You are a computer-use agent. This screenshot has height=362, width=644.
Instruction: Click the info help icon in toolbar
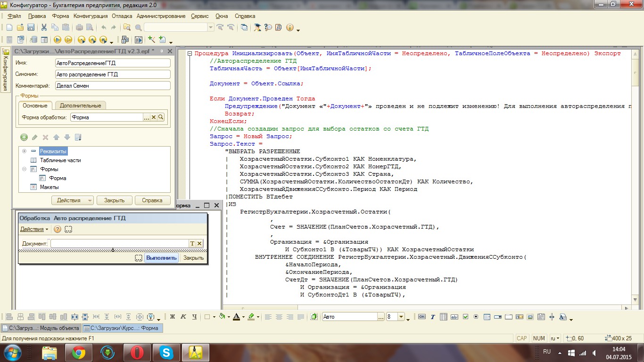[289, 27]
